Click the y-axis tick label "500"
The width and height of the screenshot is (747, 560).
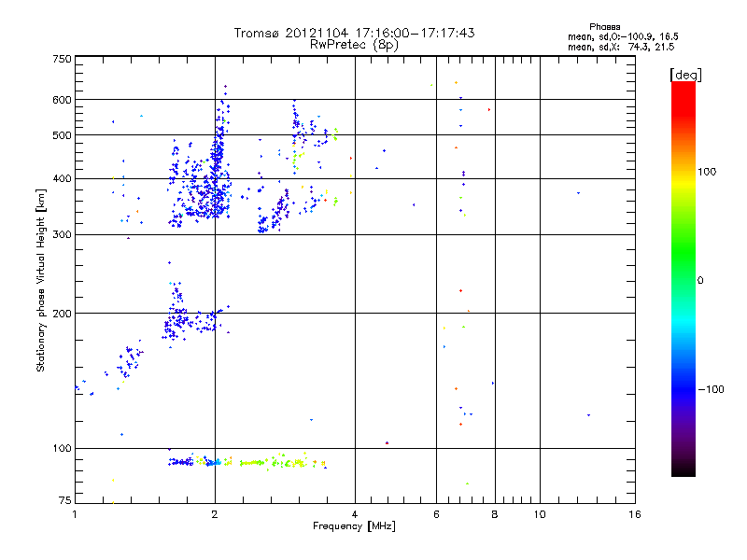[62, 135]
